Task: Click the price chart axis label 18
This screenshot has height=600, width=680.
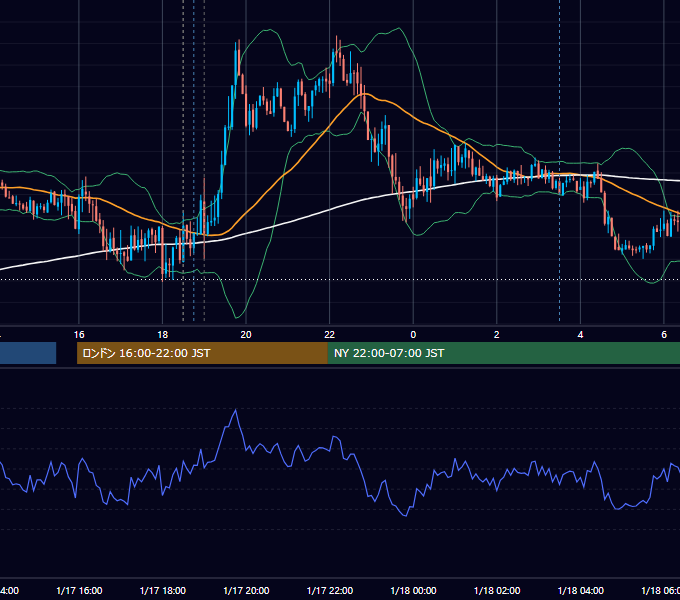Action: 162,334
